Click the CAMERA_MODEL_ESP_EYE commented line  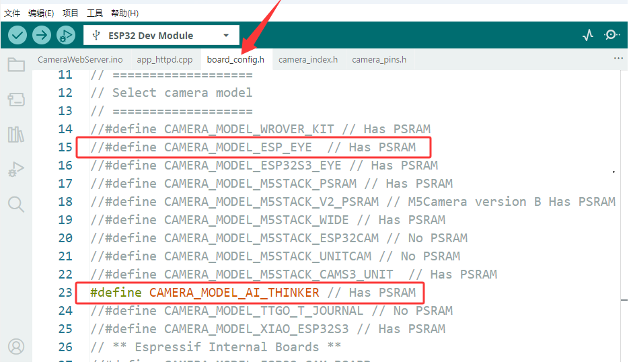click(253, 147)
